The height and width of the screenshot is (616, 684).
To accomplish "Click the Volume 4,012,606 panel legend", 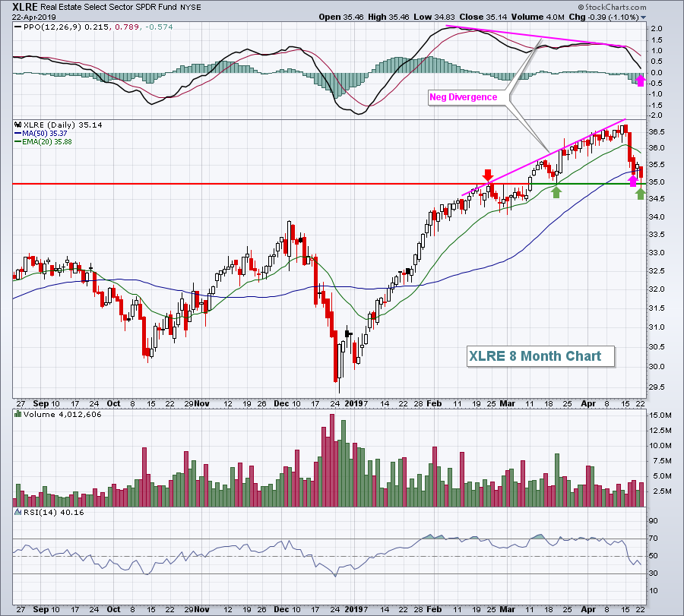I will click(62, 414).
